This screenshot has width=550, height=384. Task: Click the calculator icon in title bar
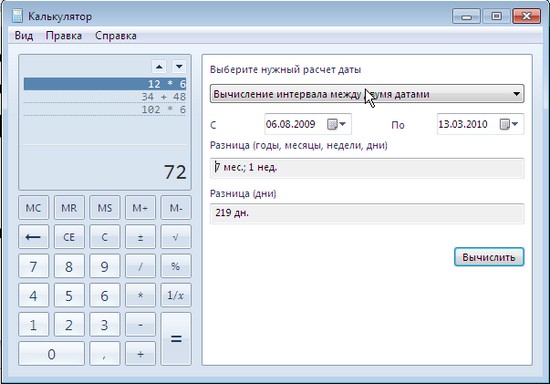pos(17,16)
